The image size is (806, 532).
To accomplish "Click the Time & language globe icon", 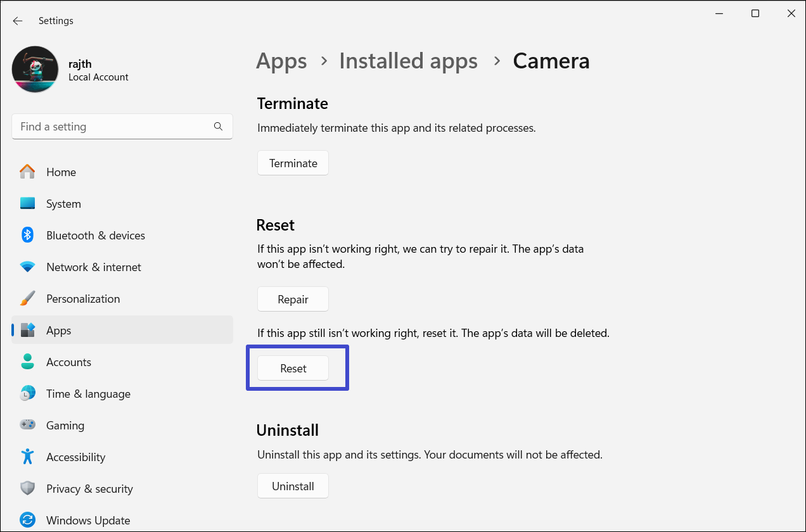I will tap(27, 393).
